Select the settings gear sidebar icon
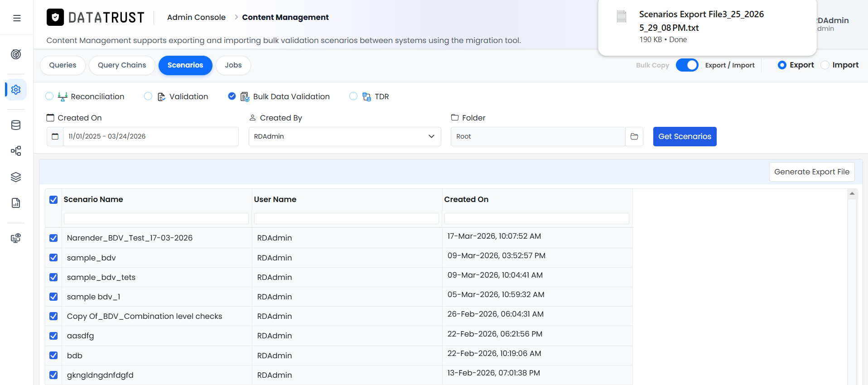 pyautogui.click(x=16, y=90)
